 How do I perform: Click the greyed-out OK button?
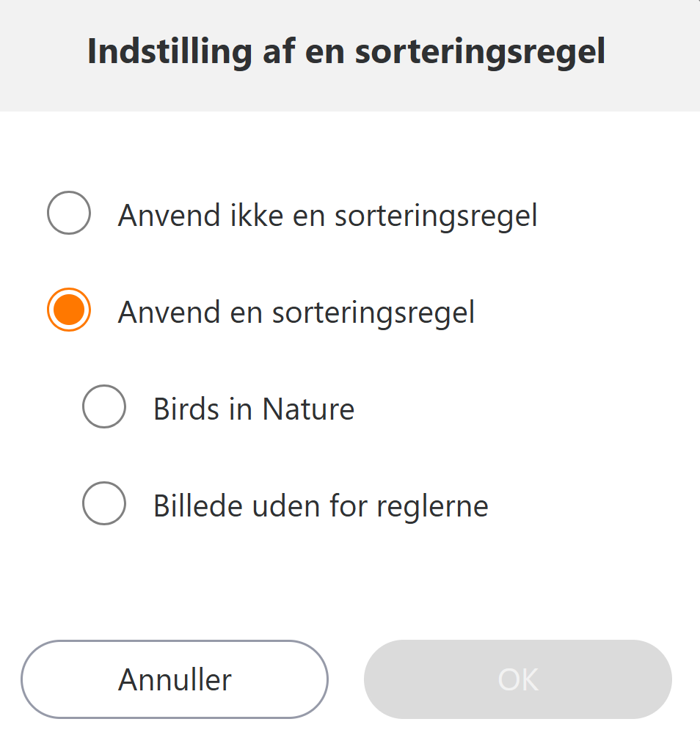tap(518, 679)
